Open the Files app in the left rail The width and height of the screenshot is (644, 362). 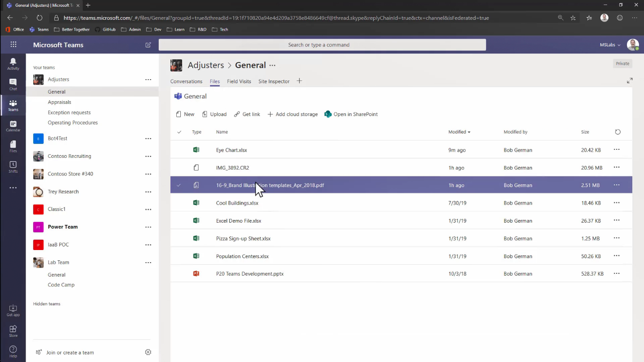[x=13, y=147]
